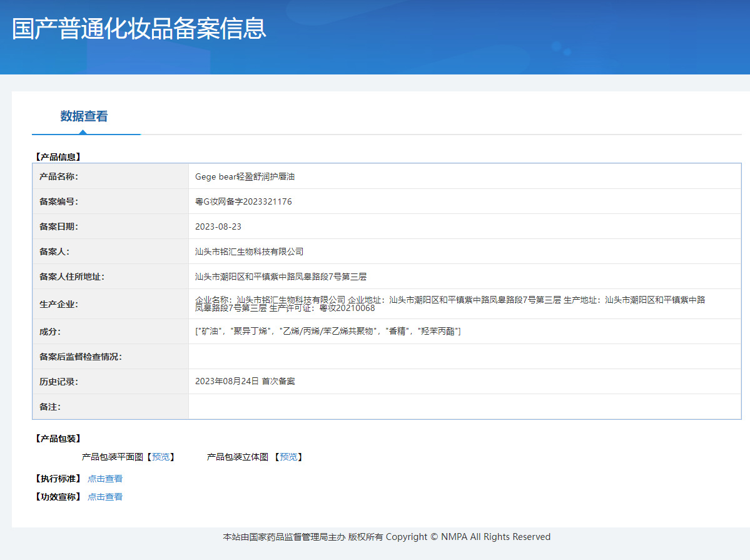Open 预览 link for 产品包装立体图
The image size is (750, 560).
(288, 457)
